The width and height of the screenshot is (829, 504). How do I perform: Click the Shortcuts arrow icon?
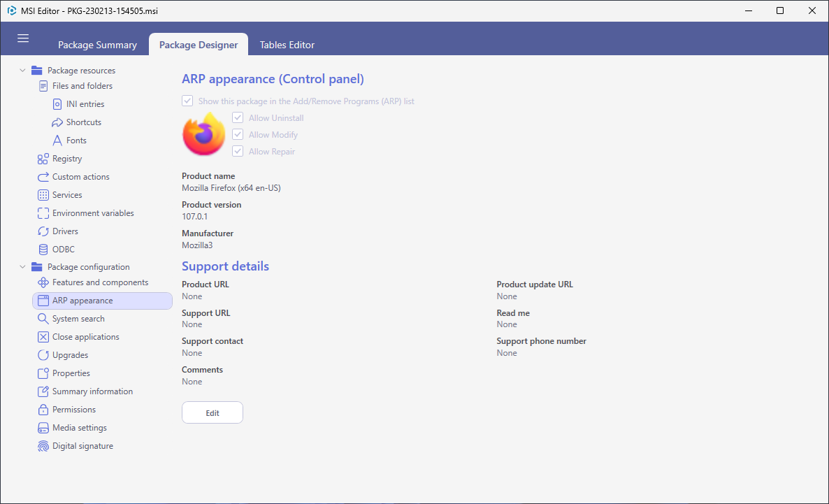point(57,122)
